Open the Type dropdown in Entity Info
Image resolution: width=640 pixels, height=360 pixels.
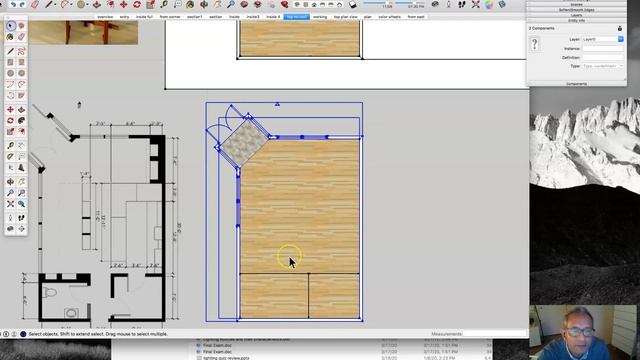602,66
